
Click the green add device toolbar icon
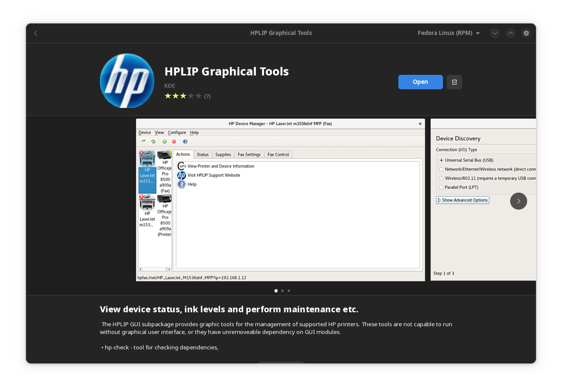point(165,142)
